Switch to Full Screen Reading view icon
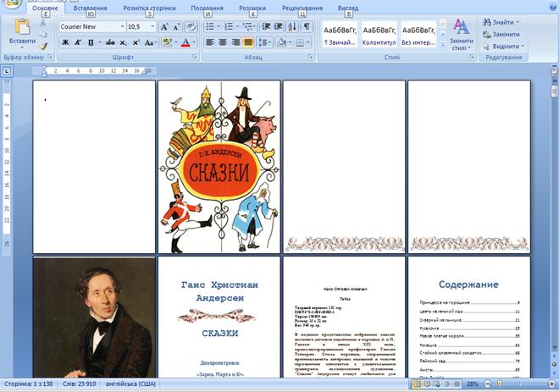Image resolution: width=559 pixels, height=392 pixels. [x=427, y=384]
